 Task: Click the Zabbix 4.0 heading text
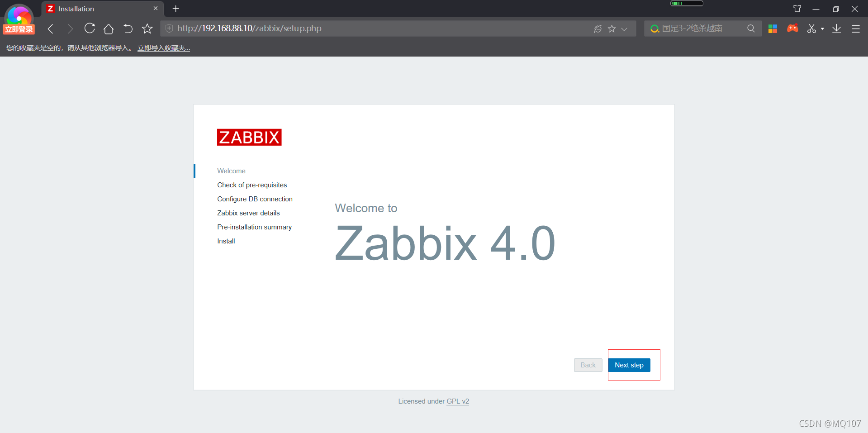coord(445,243)
